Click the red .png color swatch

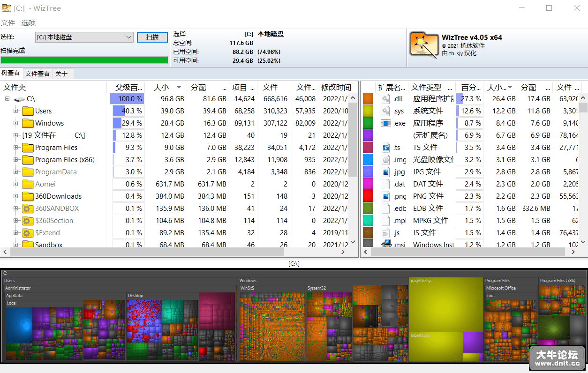tap(368, 196)
